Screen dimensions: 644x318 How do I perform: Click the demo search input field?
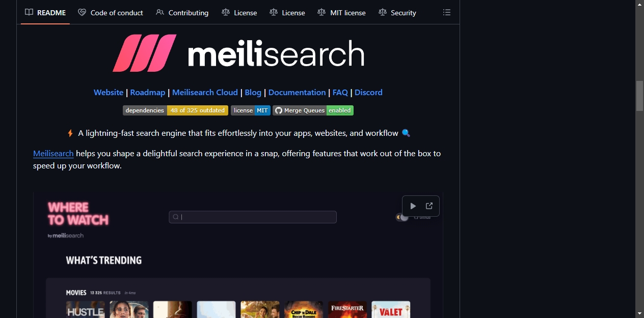(253, 217)
